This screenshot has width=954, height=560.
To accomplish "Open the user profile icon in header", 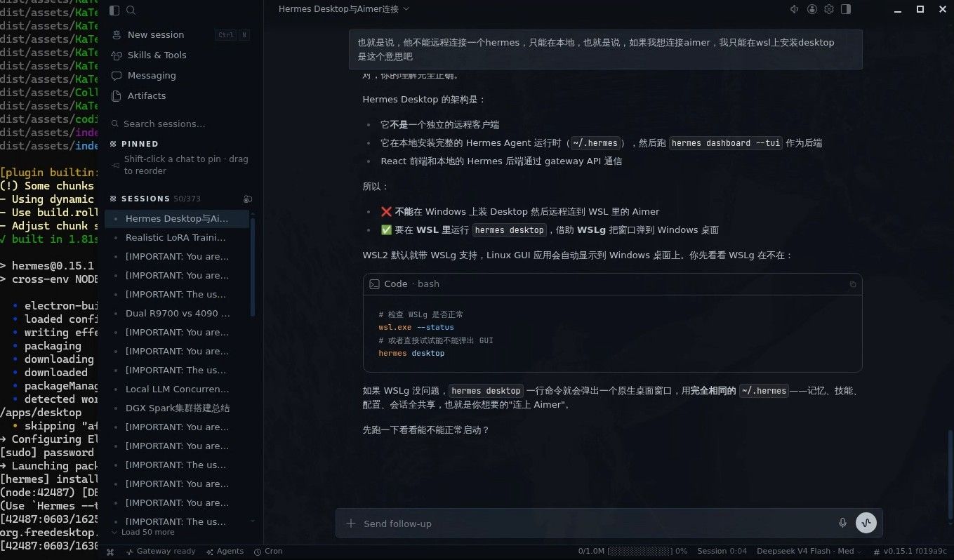I will [x=812, y=9].
